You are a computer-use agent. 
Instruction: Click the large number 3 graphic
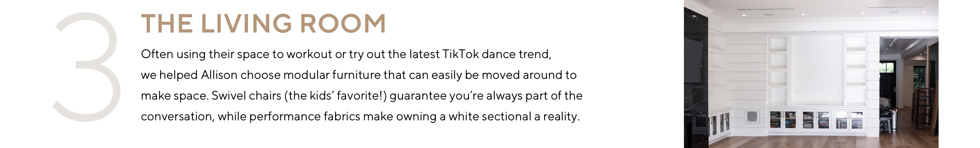(x=87, y=67)
